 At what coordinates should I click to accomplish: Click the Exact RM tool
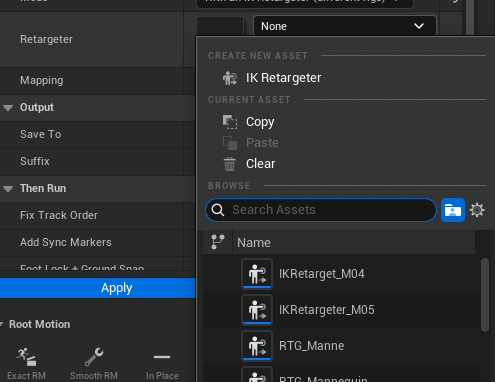[26, 364]
